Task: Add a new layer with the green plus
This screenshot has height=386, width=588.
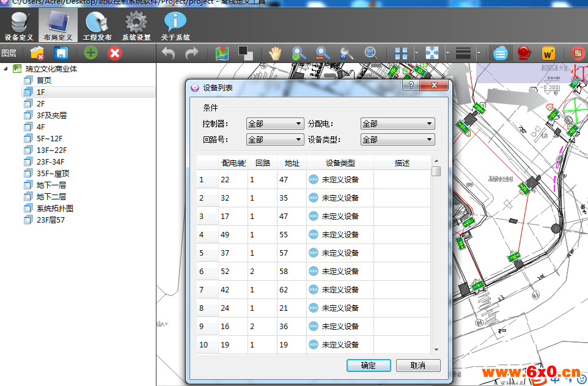Action: [x=90, y=53]
